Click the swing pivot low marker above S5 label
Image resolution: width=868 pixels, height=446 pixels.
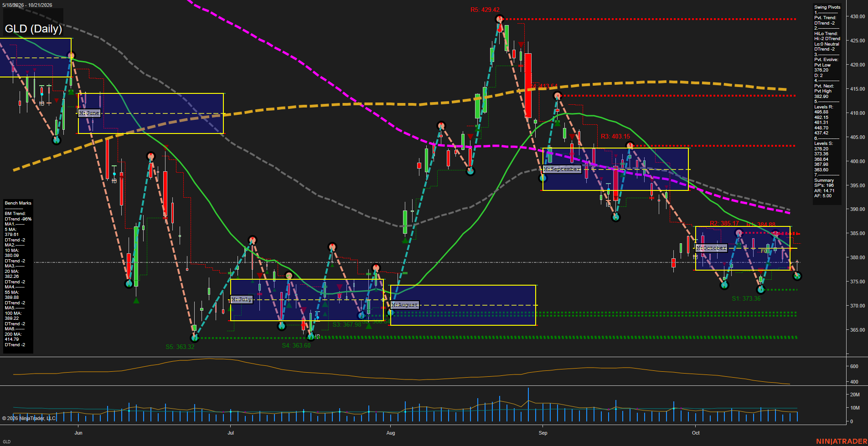pyautogui.click(x=195, y=338)
